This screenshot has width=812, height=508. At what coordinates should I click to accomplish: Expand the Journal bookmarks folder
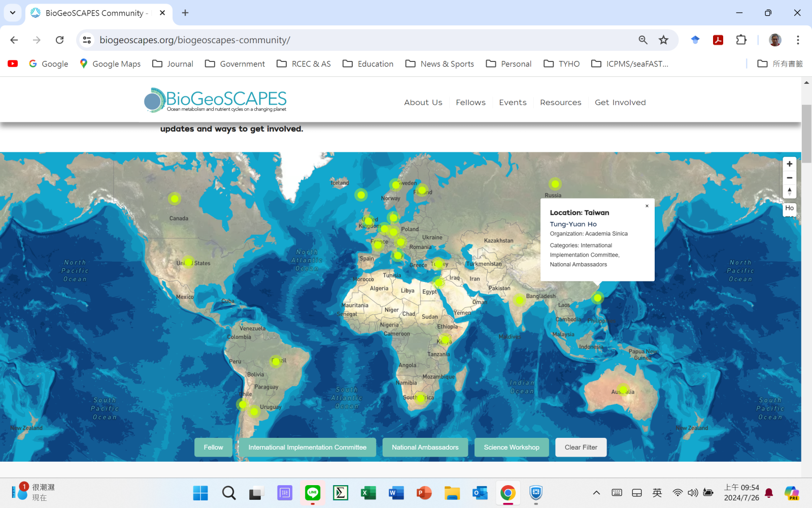click(x=173, y=64)
